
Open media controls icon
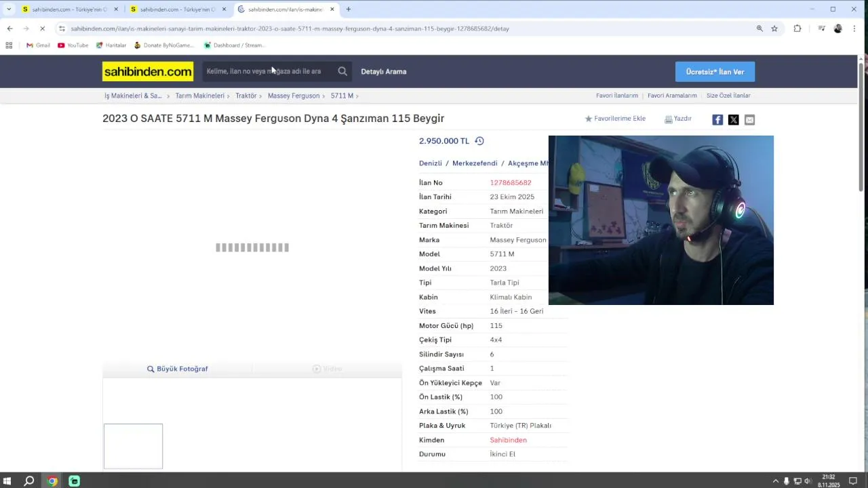click(x=821, y=28)
